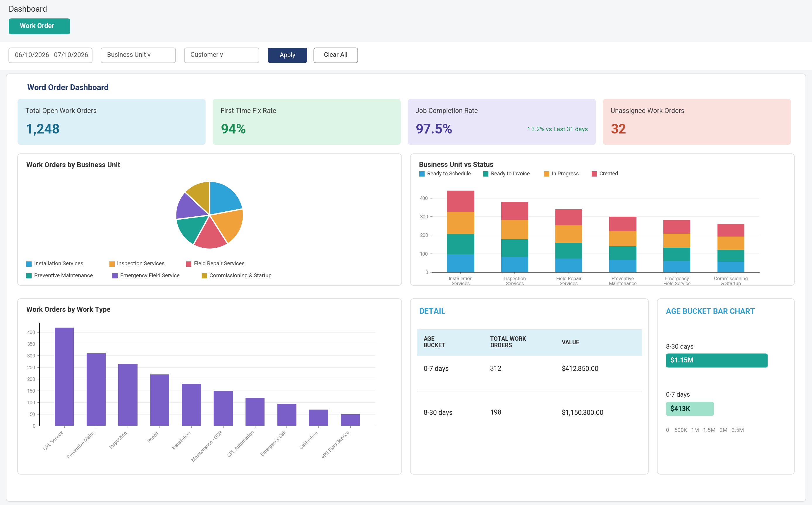
Task: Click the Clear All button
Action: (x=335, y=55)
